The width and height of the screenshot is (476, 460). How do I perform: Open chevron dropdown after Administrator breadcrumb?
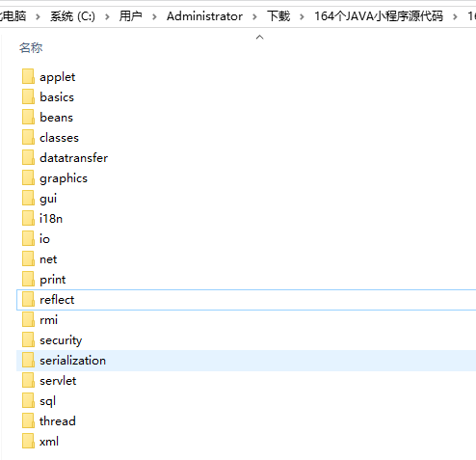254,16
